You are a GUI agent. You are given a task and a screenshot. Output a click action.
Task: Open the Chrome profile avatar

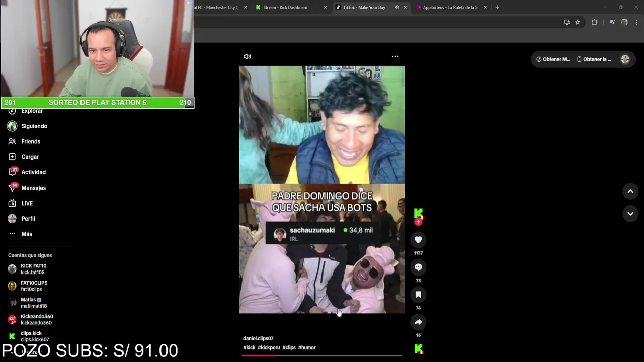624,22
